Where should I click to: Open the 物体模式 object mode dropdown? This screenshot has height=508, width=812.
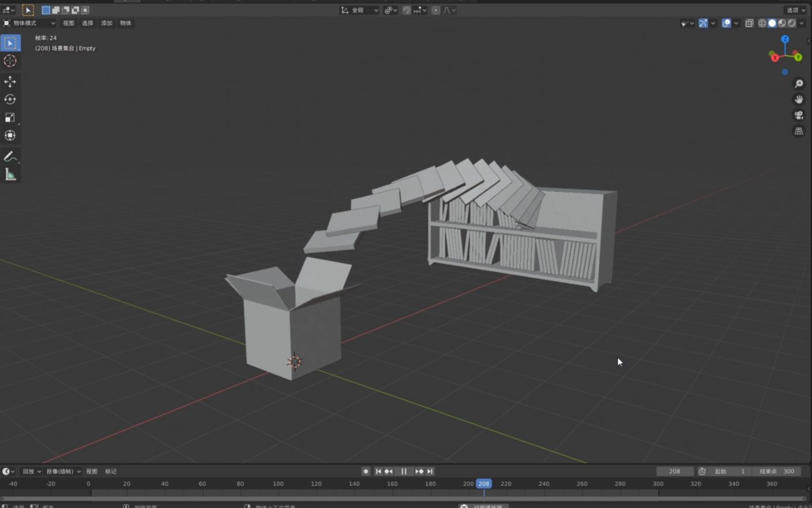tap(29, 23)
